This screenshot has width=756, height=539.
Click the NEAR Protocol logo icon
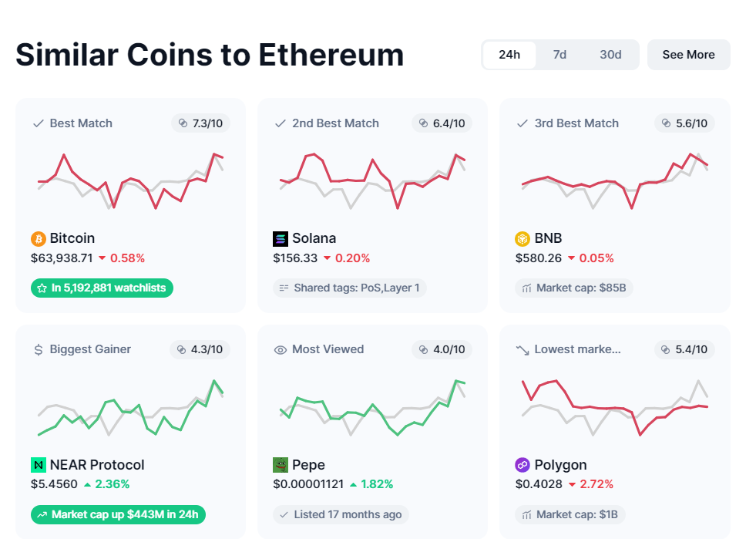(39, 465)
